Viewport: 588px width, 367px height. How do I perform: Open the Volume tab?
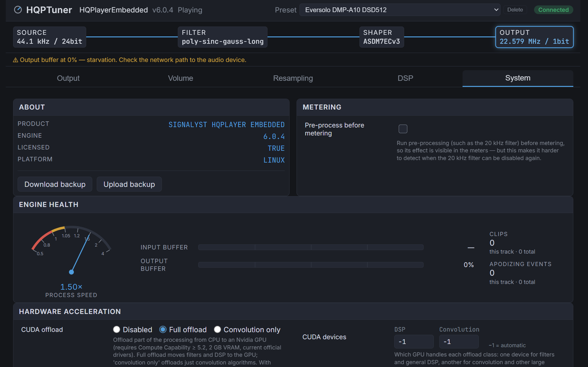181,78
